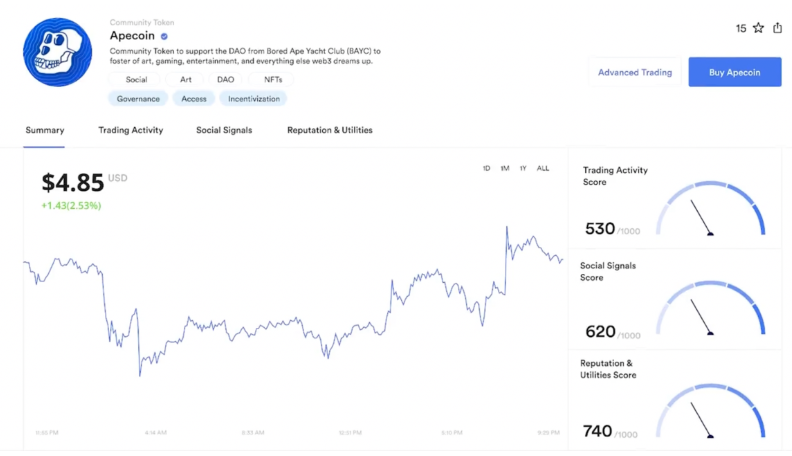Viewport: 792px width, 456px height.
Task: Choose the Incentivization tag
Action: tap(254, 99)
